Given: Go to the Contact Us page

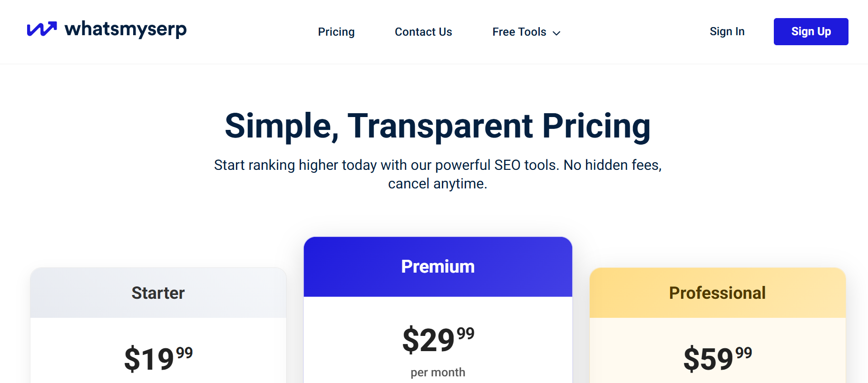Looking at the screenshot, I should click(x=423, y=32).
